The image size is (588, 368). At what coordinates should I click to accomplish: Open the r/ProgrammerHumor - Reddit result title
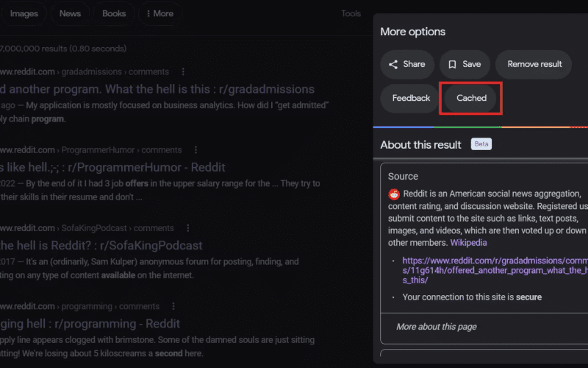[112, 168]
